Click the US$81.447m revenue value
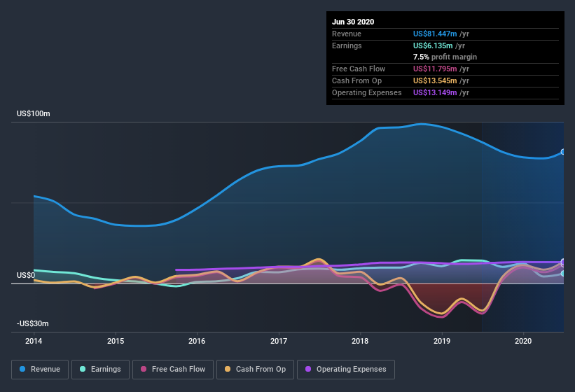 click(435, 34)
